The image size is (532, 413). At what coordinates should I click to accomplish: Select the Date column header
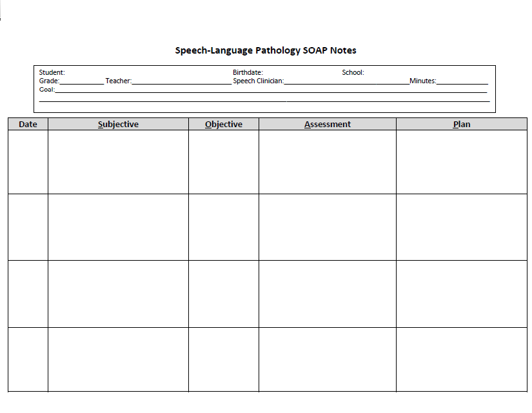tap(27, 124)
